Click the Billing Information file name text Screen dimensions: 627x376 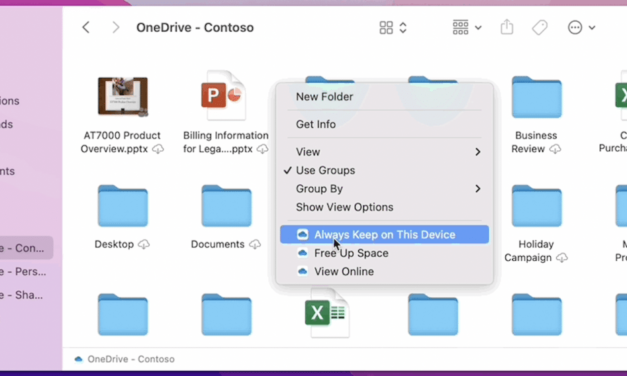pos(226,142)
